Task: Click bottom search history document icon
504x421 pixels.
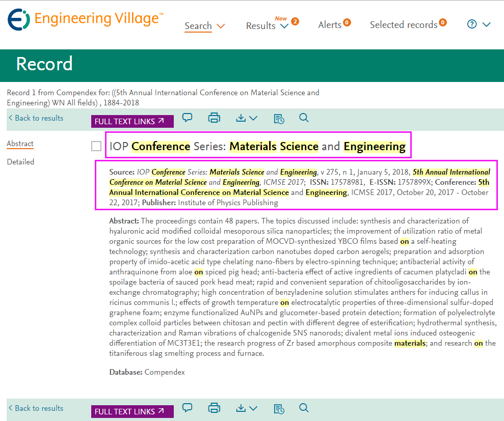Action: coord(279,409)
